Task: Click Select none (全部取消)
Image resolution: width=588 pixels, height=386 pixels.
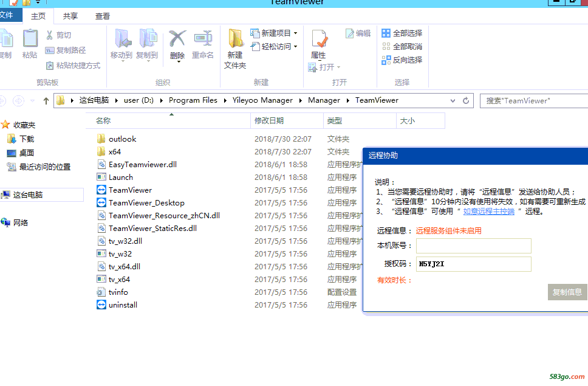Action: click(402, 47)
